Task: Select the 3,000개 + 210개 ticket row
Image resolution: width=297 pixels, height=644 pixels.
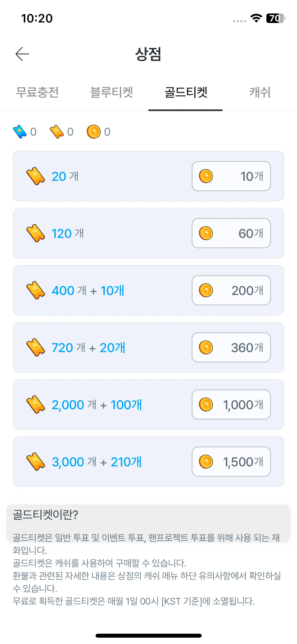Action: (x=148, y=462)
